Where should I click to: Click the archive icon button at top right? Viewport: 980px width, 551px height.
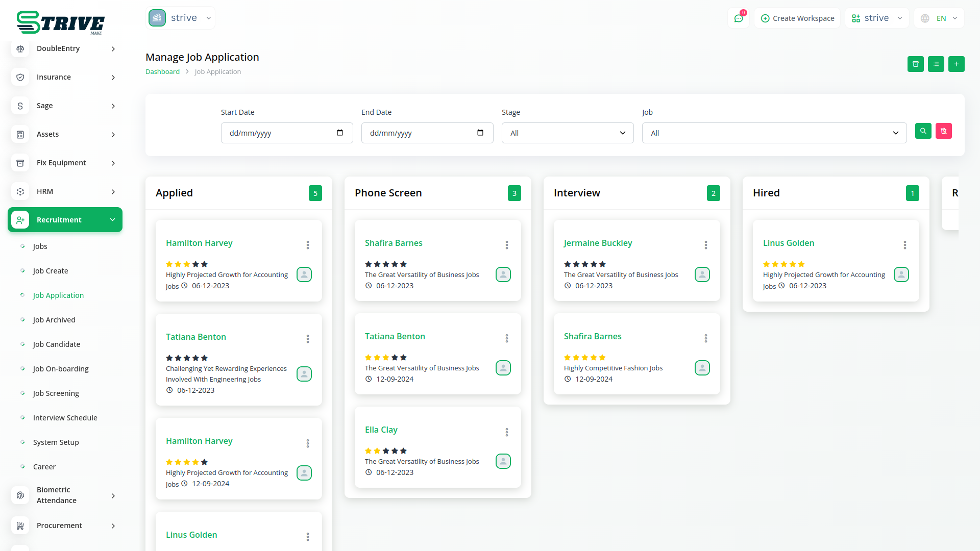915,64
